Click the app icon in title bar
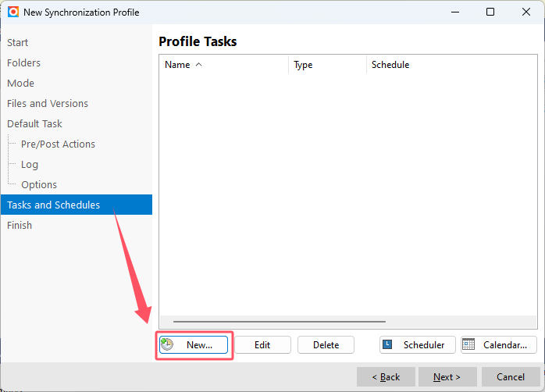Screen dimensions: 545x392 pyautogui.click(x=12, y=12)
